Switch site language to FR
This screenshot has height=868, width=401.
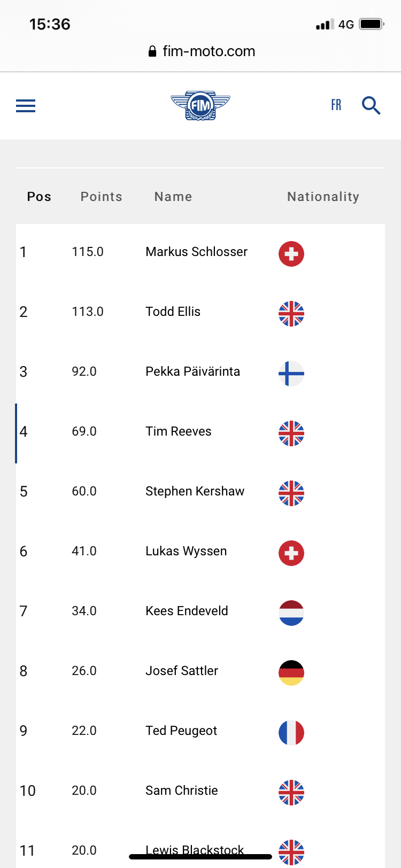coord(336,105)
